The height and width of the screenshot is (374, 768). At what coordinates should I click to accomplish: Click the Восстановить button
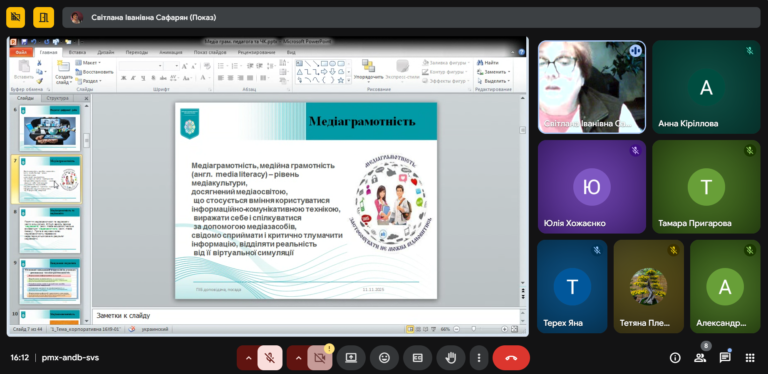(x=95, y=71)
